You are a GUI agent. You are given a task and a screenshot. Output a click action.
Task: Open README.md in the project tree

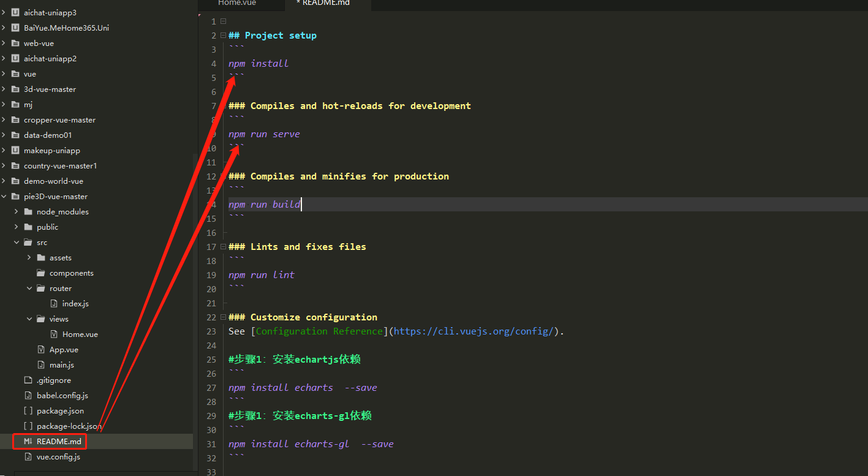pyautogui.click(x=59, y=441)
